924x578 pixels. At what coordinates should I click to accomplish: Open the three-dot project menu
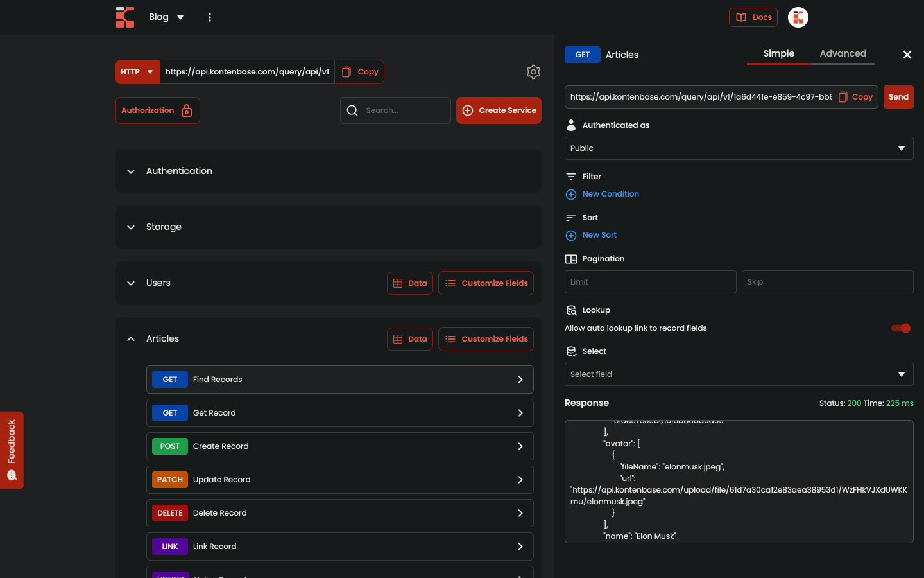[210, 17]
